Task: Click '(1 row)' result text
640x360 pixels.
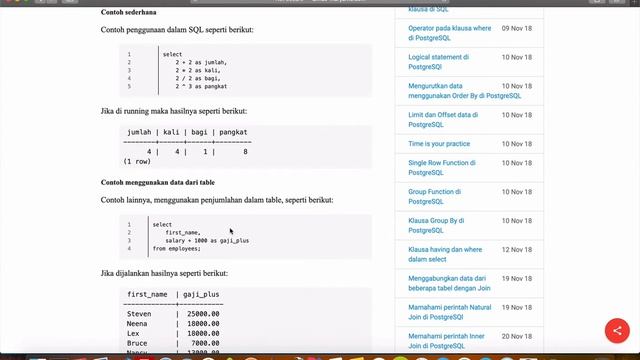Action: pyautogui.click(x=137, y=162)
